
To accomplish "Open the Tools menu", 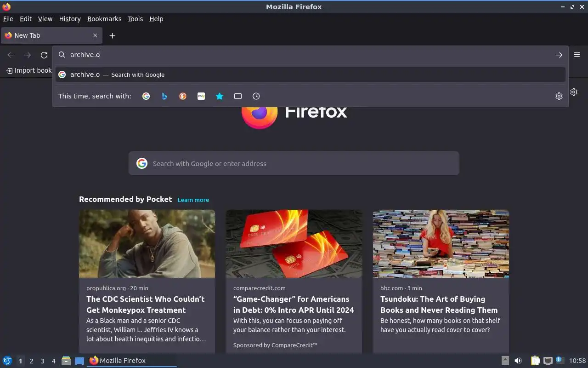I will (x=135, y=19).
